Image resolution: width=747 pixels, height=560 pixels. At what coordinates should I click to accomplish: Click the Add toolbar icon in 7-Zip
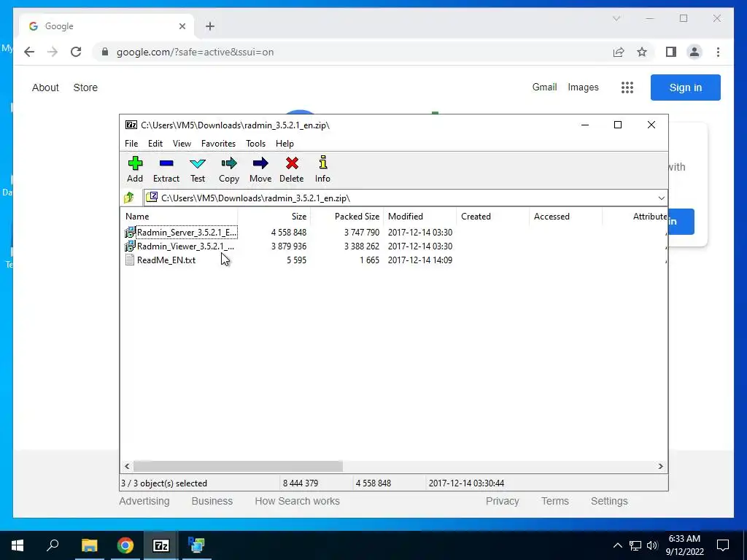(x=135, y=164)
